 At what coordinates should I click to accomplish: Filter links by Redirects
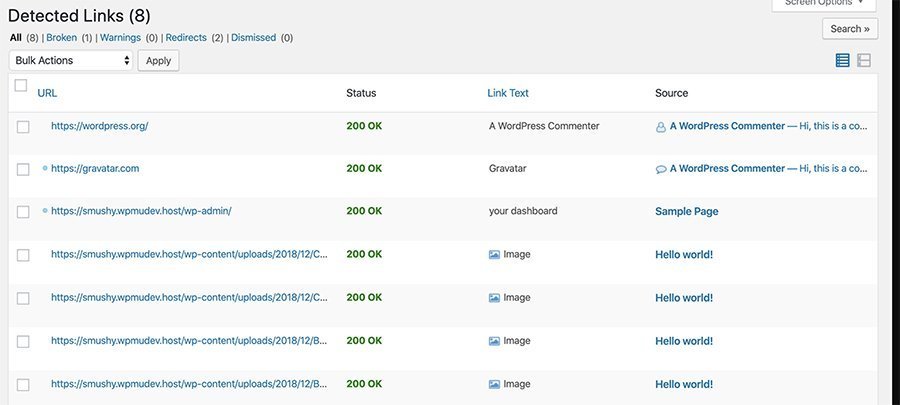(186, 37)
